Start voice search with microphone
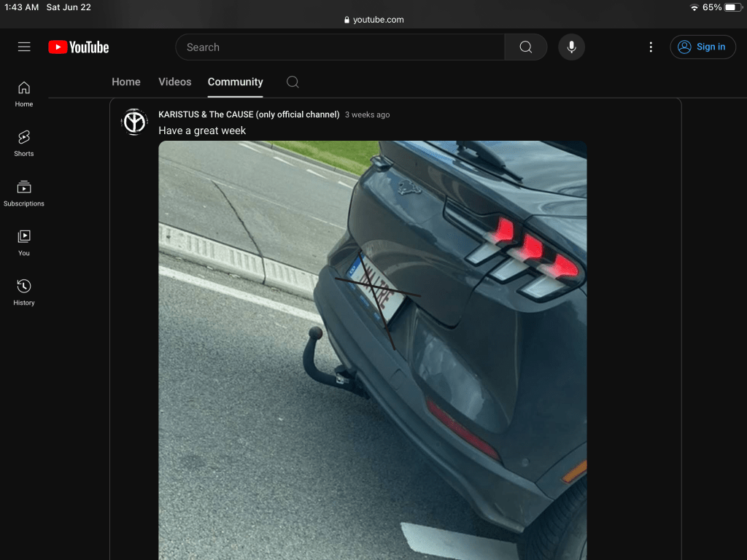 571,47
